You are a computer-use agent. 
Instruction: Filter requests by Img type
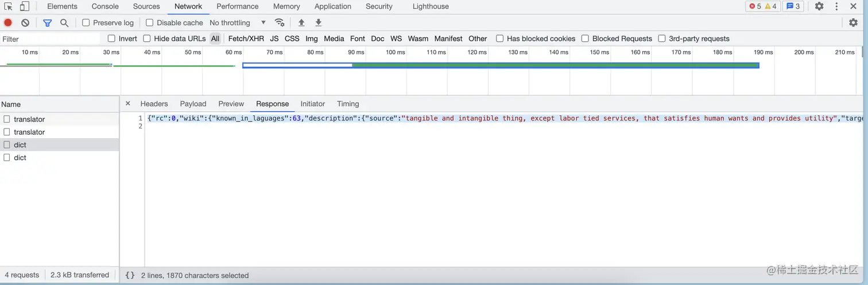[x=312, y=38]
